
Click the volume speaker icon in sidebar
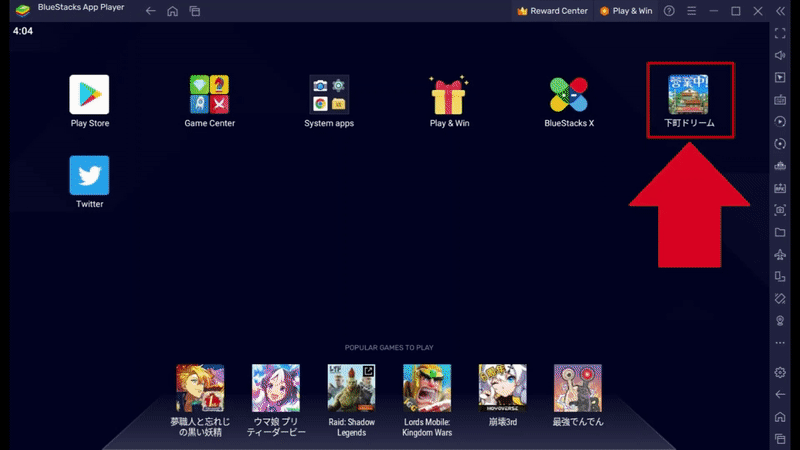(x=780, y=56)
